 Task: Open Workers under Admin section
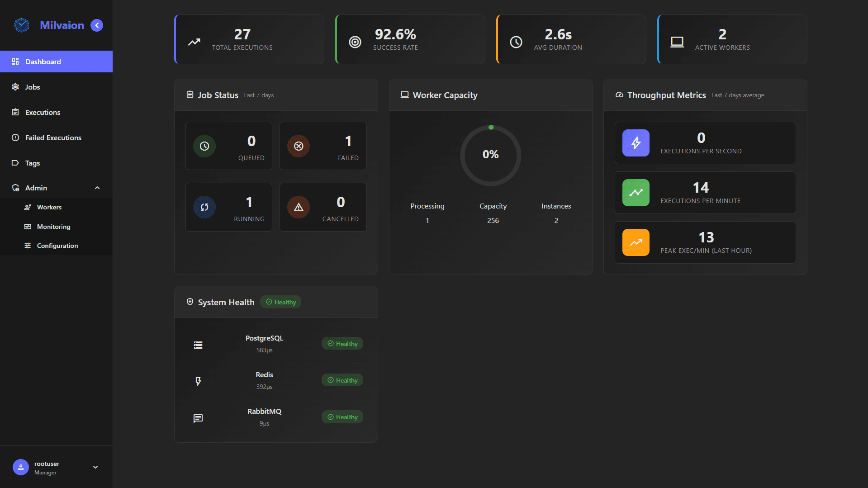click(28, 207)
